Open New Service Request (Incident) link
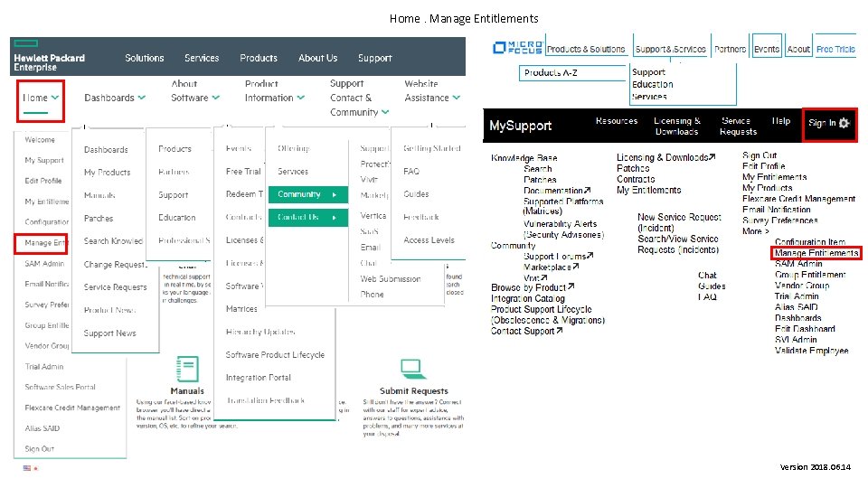 pyautogui.click(x=679, y=222)
